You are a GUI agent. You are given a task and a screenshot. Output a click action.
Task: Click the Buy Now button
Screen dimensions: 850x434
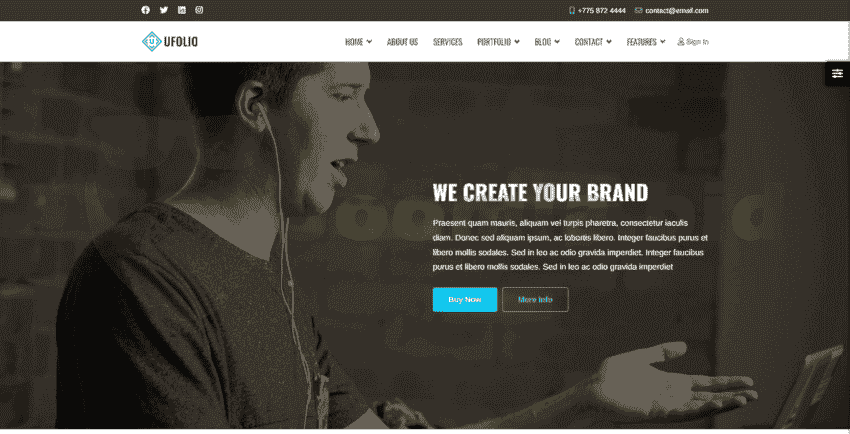[x=465, y=300]
